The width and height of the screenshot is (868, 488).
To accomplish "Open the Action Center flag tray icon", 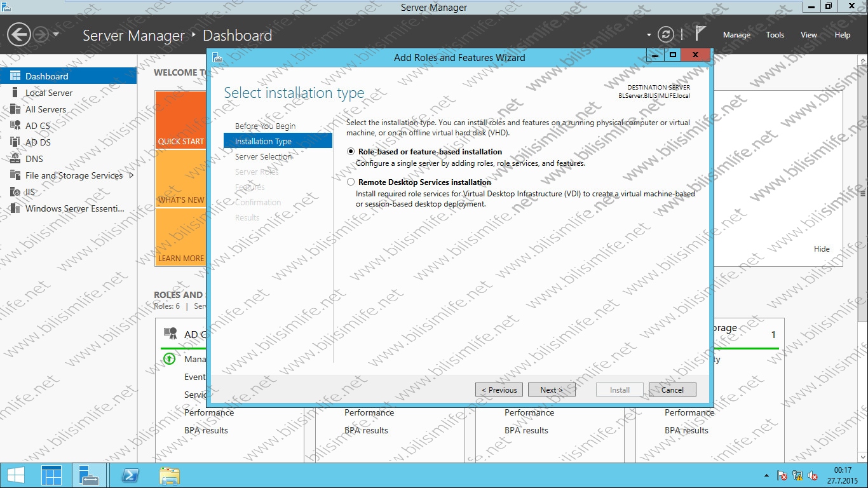I will click(x=782, y=475).
